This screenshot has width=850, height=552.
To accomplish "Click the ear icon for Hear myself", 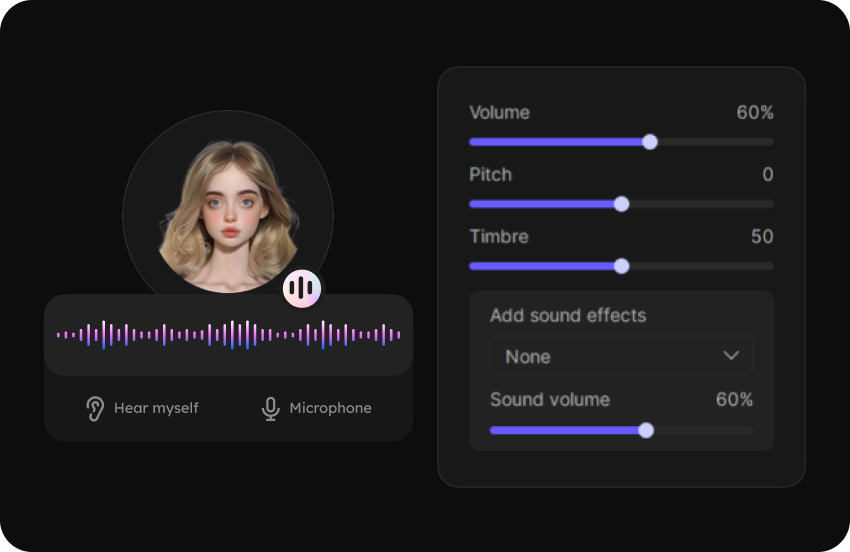I will 95,408.
